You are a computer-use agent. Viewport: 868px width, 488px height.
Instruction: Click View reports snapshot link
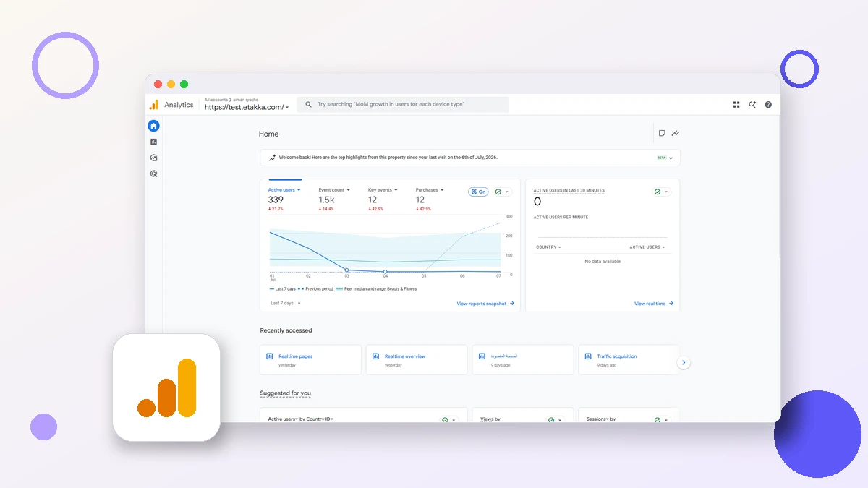tap(485, 304)
